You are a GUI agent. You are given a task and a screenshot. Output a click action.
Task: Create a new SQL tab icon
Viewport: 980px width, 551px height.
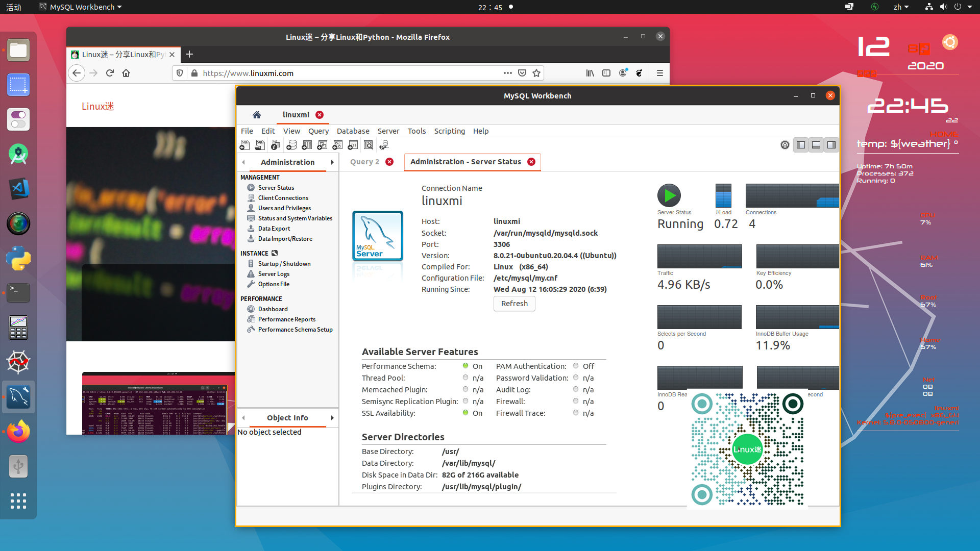(x=244, y=145)
